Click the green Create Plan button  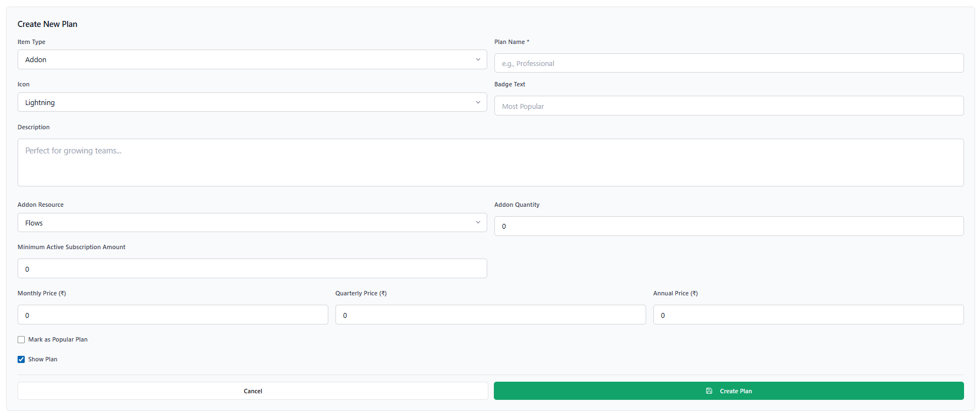pyautogui.click(x=729, y=391)
